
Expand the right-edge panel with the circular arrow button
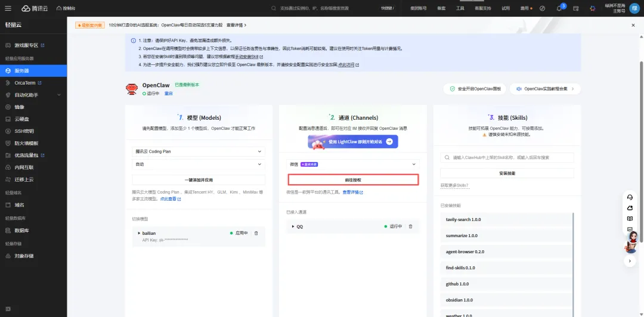pyautogui.click(x=630, y=261)
